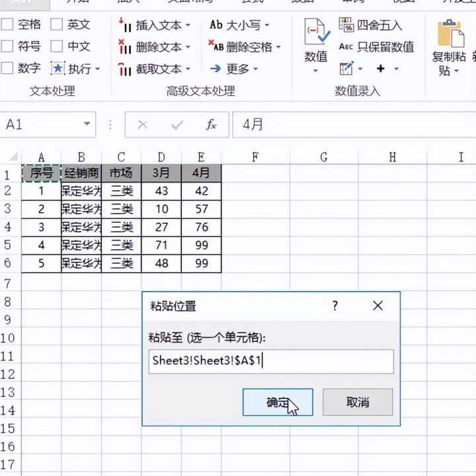
Task: Confirm with the 确定 button
Action: 278,402
